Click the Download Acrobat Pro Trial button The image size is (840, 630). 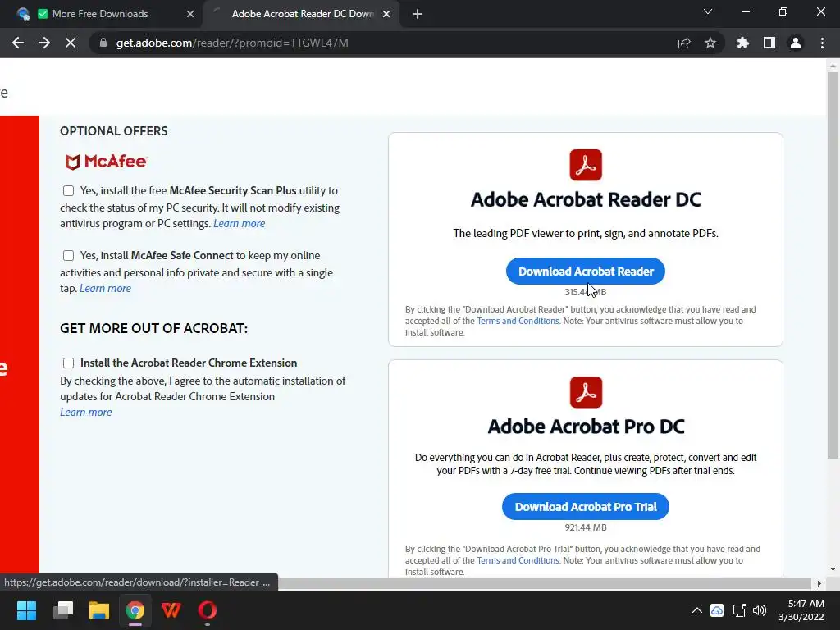point(586,507)
